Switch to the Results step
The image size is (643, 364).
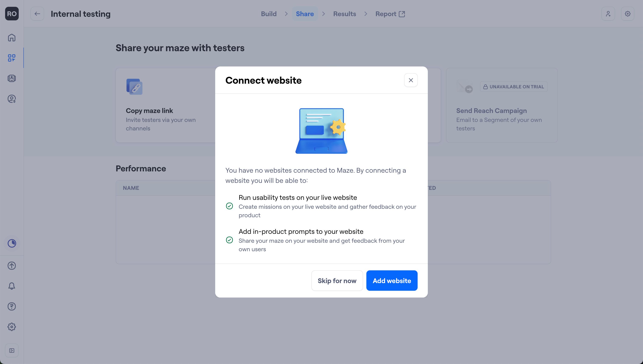click(344, 14)
